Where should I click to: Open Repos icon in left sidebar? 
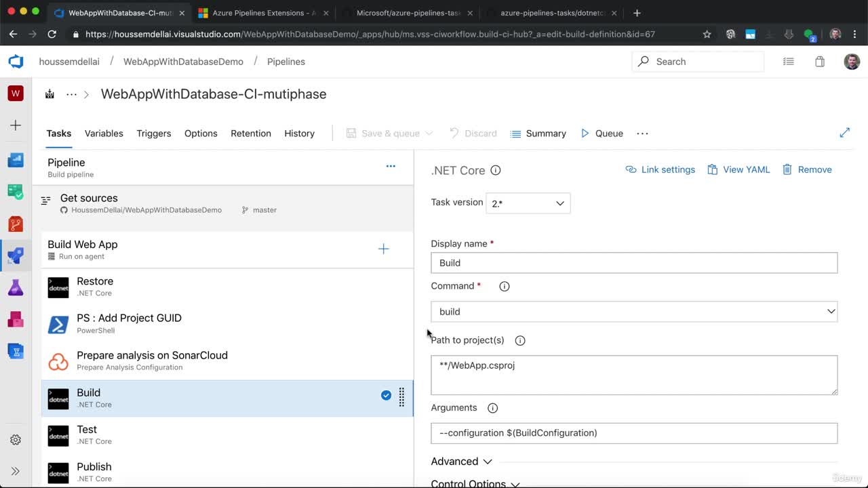[x=16, y=223]
